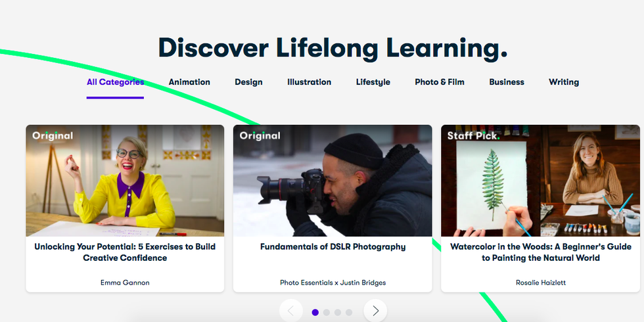Viewport: 644px width, 322px height.
Task: Click the Original badge on Emma Gannon card
Action: (x=53, y=135)
